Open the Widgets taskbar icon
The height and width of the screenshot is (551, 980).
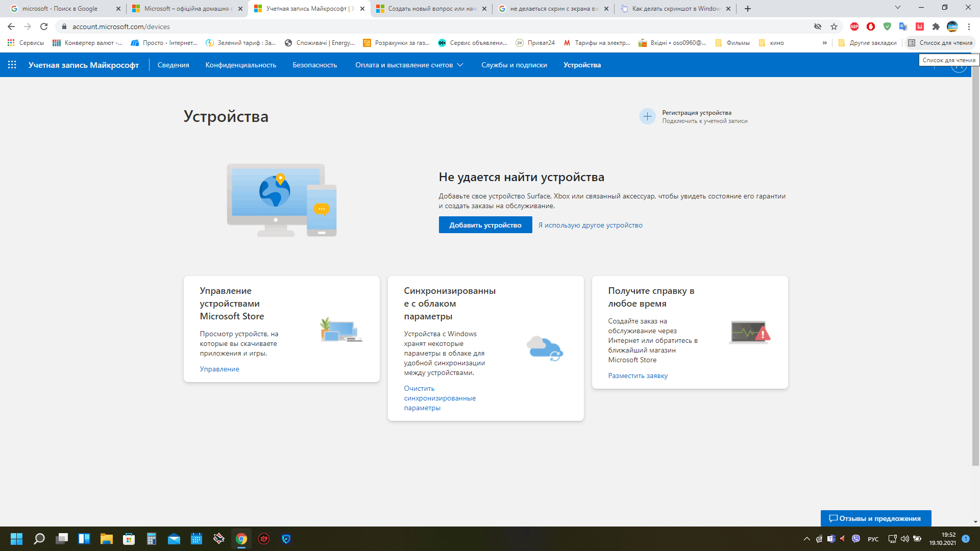click(84, 539)
